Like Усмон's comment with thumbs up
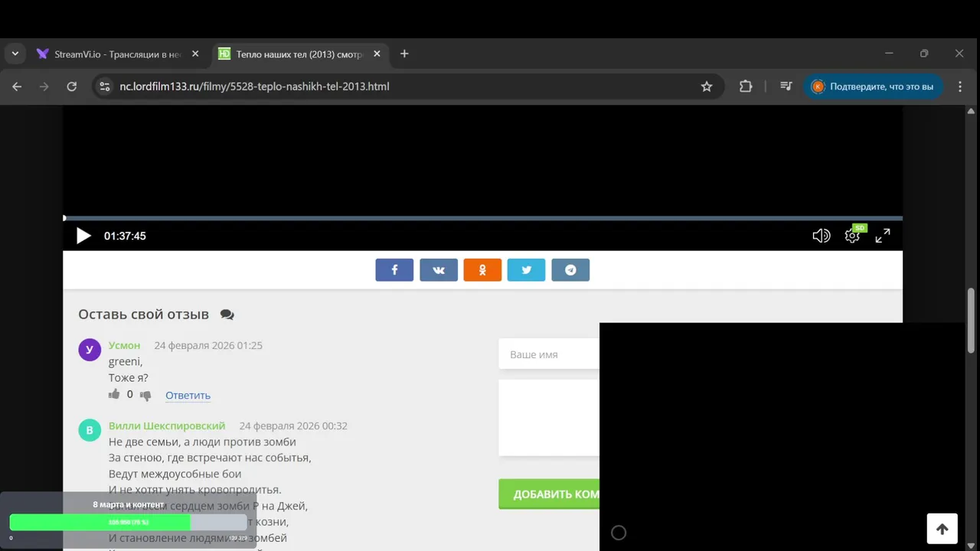 point(114,394)
